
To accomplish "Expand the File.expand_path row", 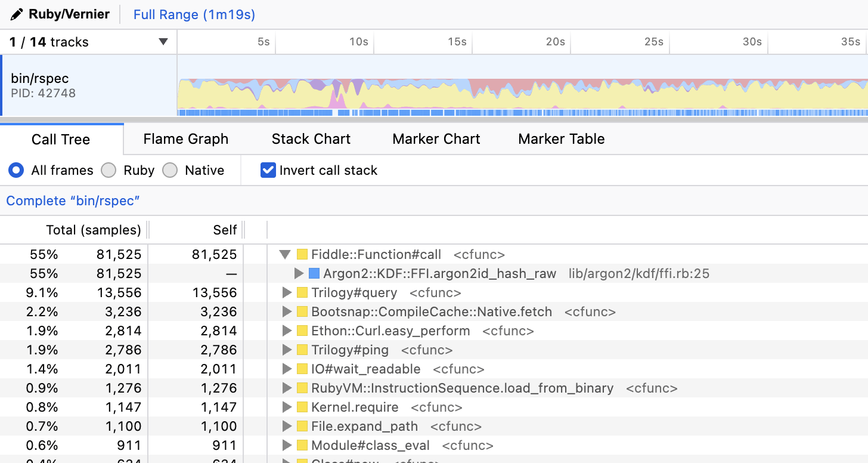I will [x=287, y=427].
